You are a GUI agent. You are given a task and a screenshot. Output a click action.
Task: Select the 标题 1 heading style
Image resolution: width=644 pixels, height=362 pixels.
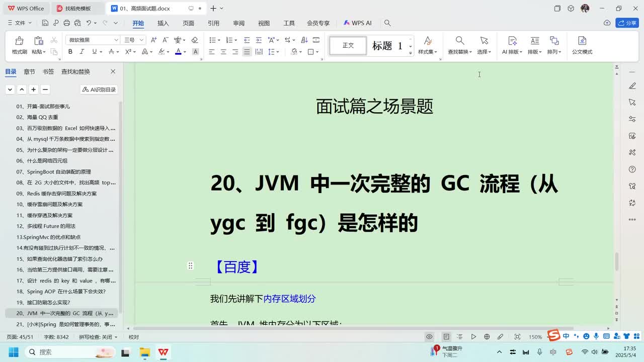tap(387, 46)
